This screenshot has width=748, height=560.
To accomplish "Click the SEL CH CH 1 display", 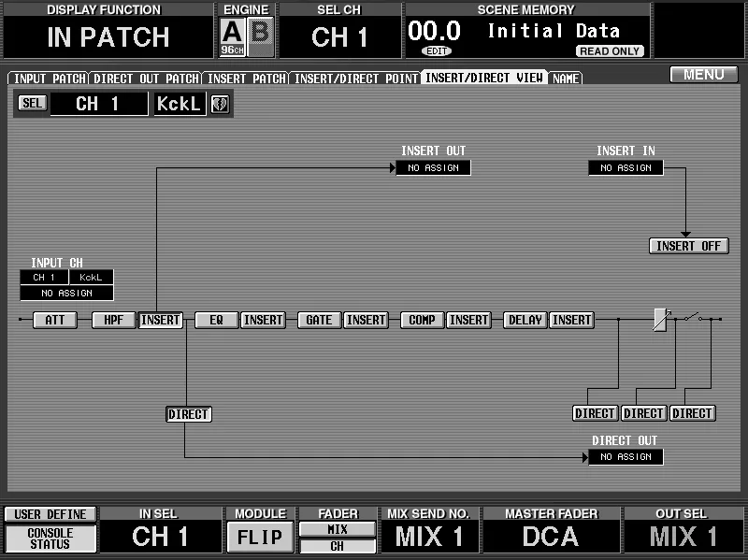I will coord(339,37).
